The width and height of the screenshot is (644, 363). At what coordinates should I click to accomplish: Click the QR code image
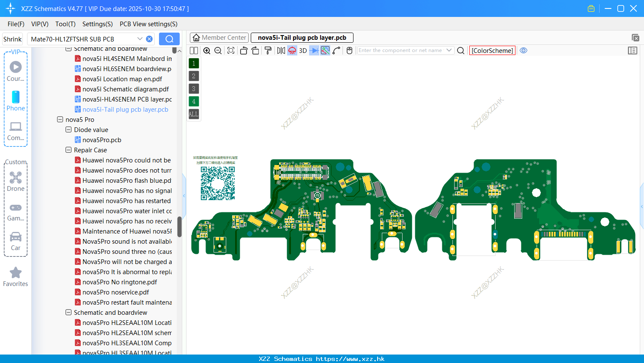tap(217, 183)
